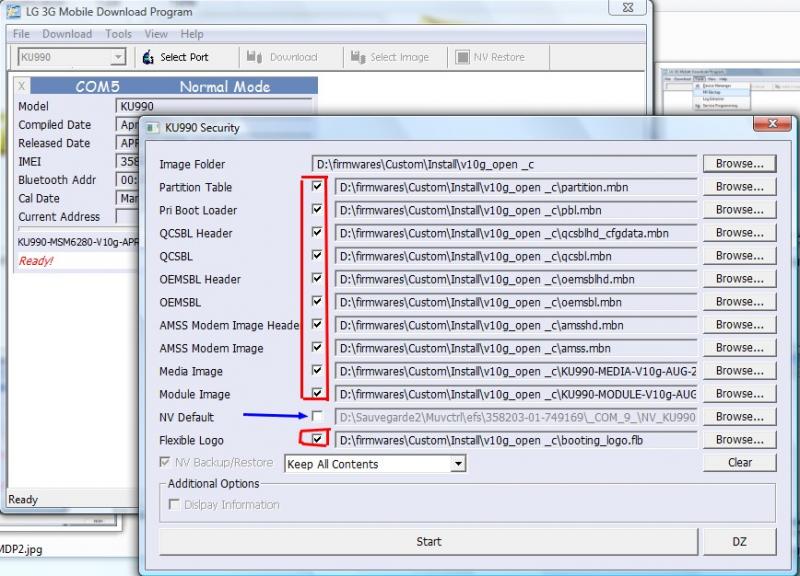
Task: Click Browse for QCSBL Header
Action: [739, 233]
